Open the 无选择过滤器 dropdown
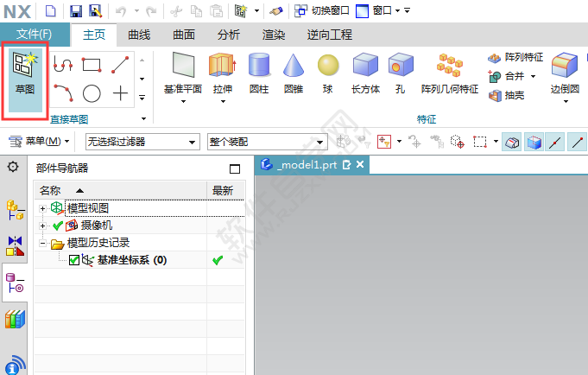The height and width of the screenshot is (375, 588). pyautogui.click(x=142, y=142)
